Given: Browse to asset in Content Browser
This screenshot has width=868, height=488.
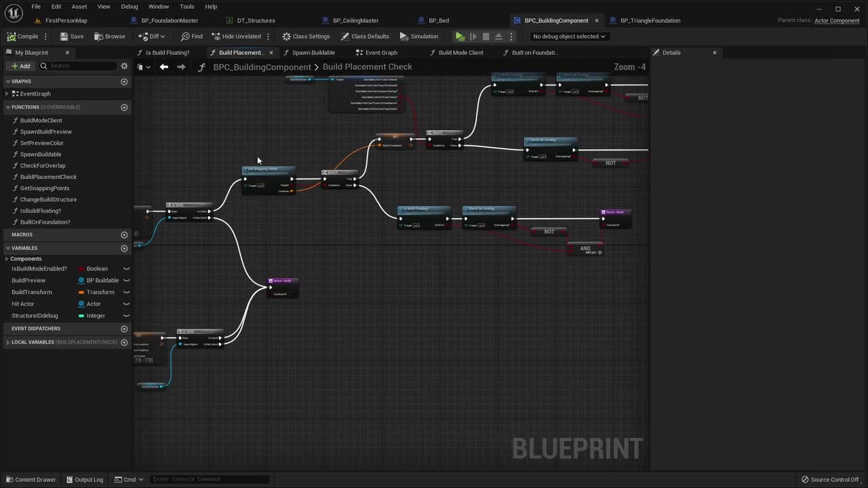Looking at the screenshot, I should click(110, 37).
